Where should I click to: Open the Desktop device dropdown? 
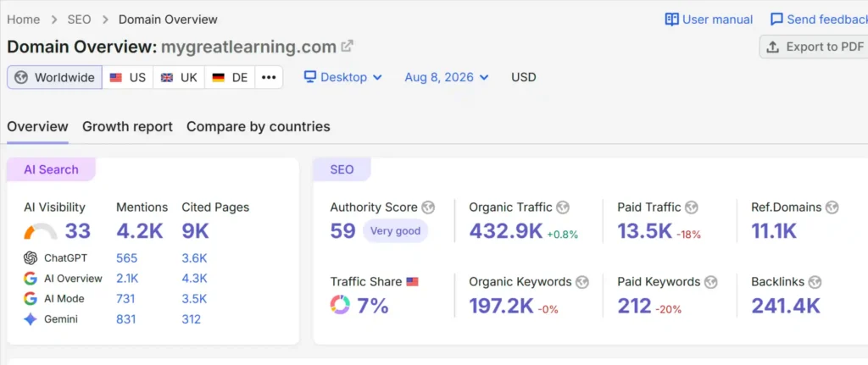pos(343,77)
